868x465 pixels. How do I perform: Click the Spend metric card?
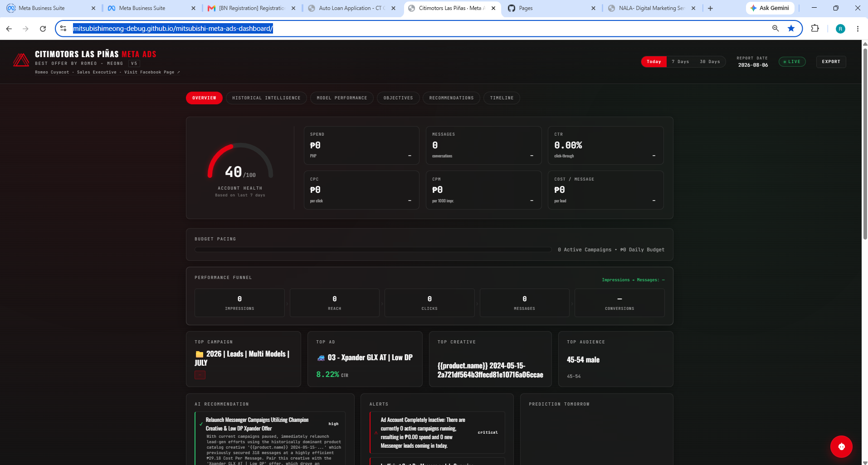361,145
